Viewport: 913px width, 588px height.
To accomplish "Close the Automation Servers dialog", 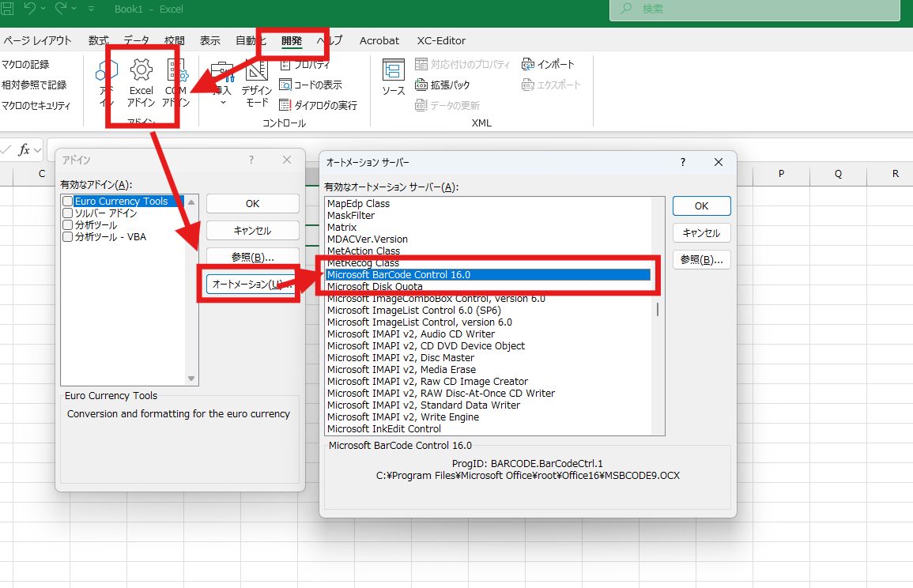I will (719, 162).
